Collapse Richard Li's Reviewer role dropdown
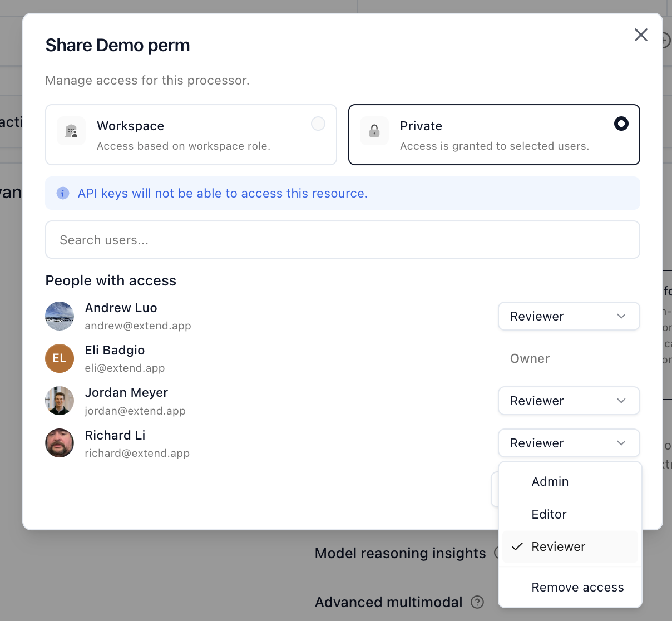This screenshot has width=672, height=621. 569,443
